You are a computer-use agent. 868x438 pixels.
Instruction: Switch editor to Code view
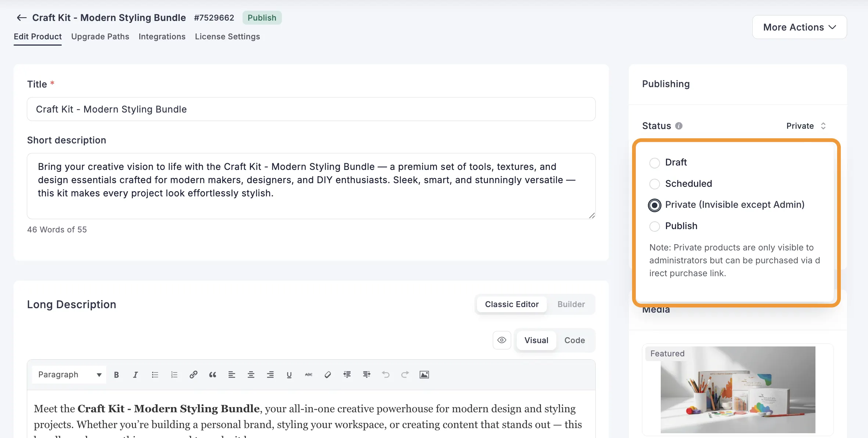(574, 341)
